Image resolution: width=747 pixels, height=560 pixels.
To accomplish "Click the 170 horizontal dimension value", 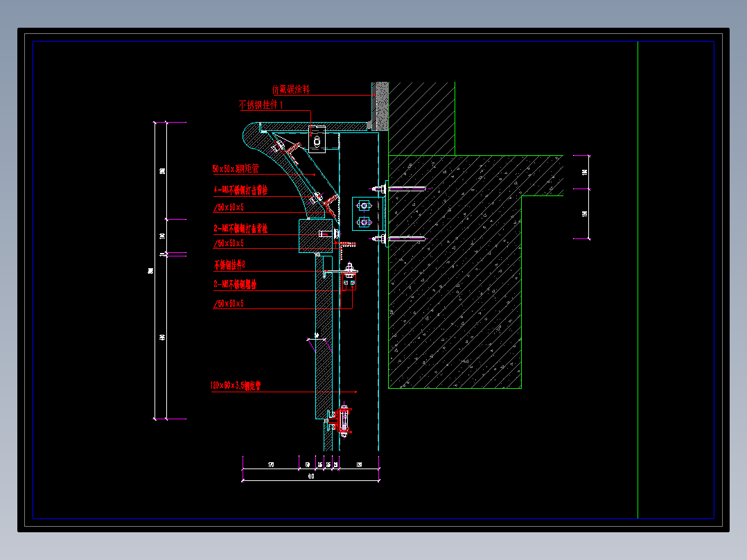I will (271, 464).
